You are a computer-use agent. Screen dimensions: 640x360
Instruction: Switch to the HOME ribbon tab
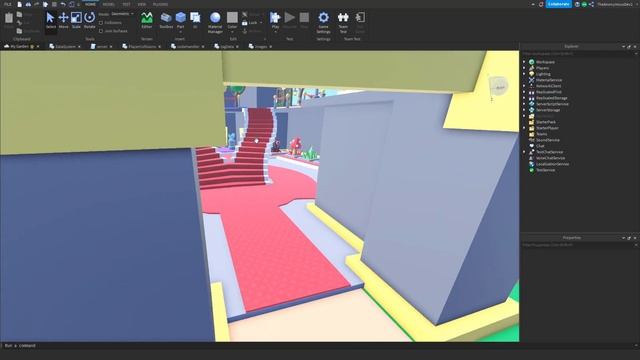click(90, 4)
